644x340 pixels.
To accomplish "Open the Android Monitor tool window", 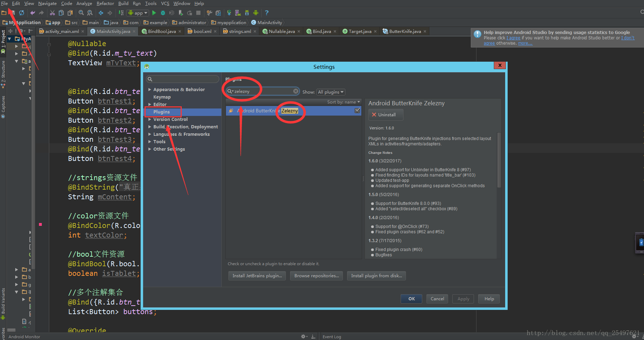I will point(24,337).
